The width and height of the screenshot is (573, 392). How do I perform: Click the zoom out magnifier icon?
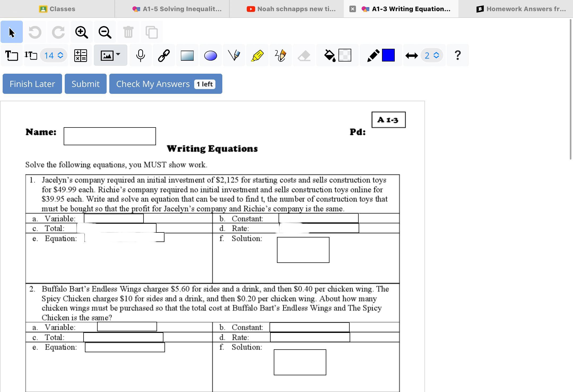105,32
